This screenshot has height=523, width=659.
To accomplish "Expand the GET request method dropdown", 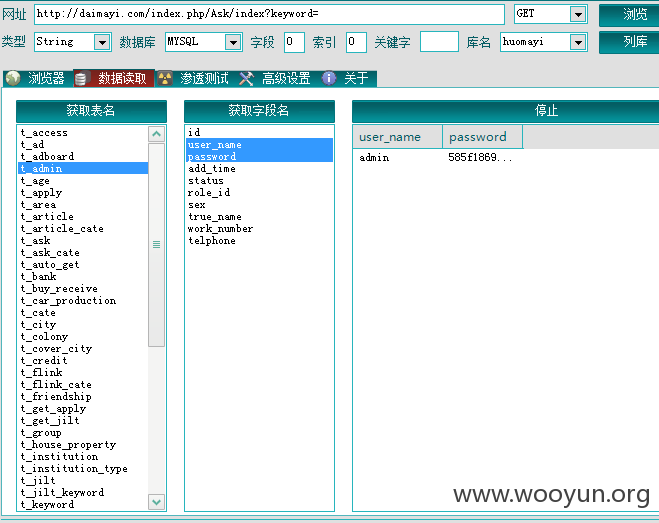I will click(x=578, y=14).
